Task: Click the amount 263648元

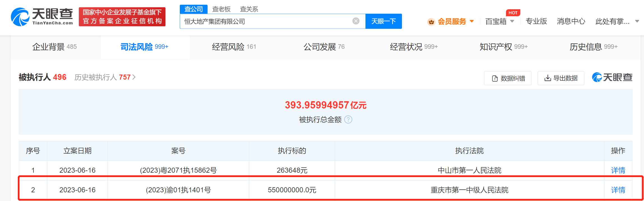Action: point(292,170)
